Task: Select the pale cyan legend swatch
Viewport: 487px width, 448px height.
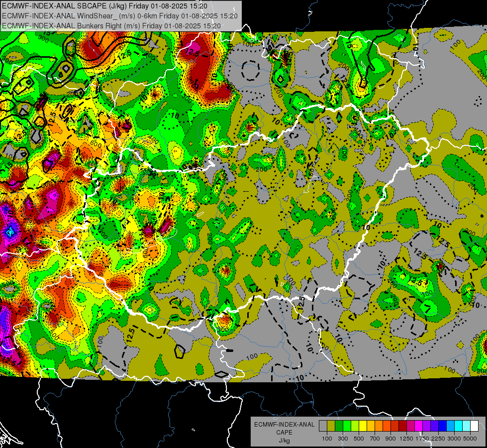Action: pyautogui.click(x=466, y=426)
